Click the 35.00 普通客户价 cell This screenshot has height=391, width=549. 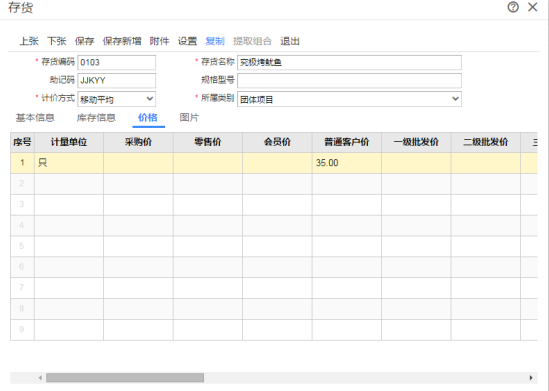(347, 163)
